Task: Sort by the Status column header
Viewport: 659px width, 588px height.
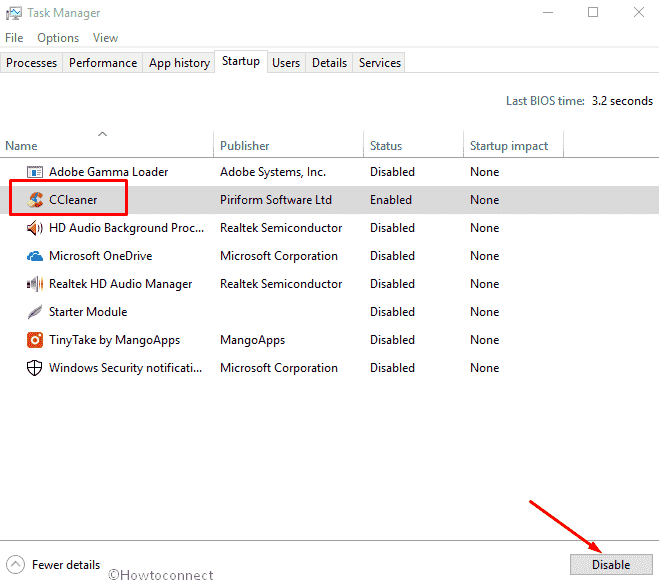Action: coord(414,144)
